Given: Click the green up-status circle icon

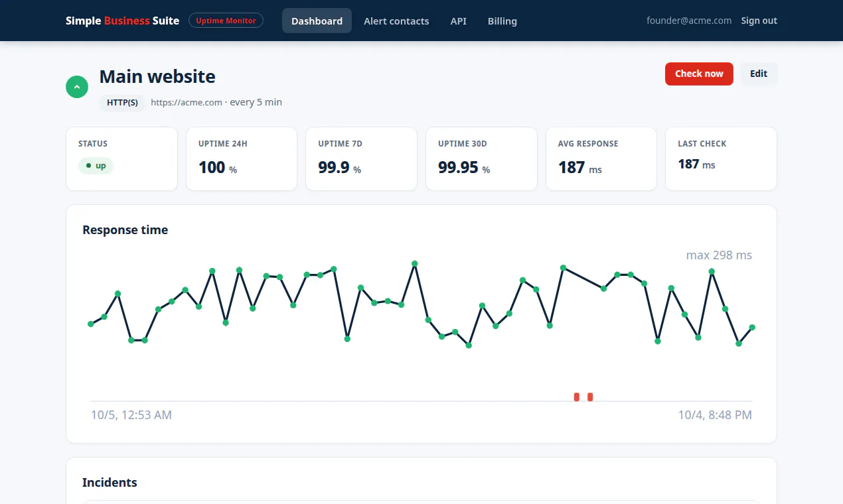Looking at the screenshot, I should (x=77, y=87).
